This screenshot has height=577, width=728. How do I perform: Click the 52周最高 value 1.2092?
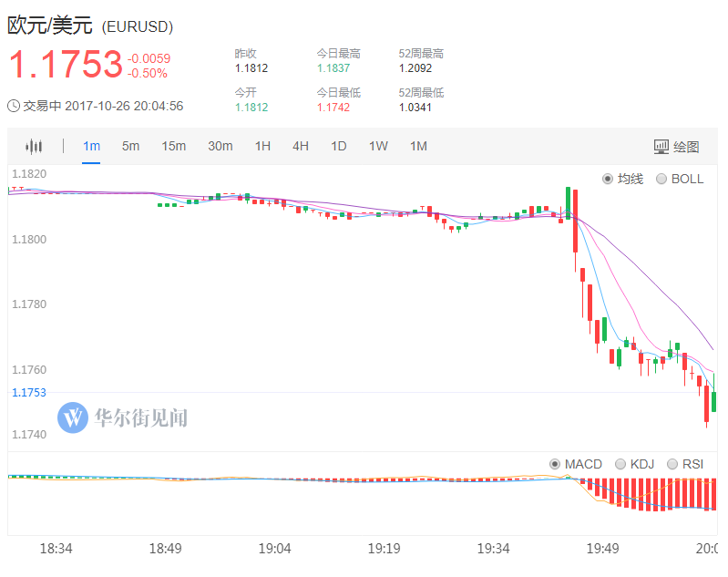click(x=415, y=68)
